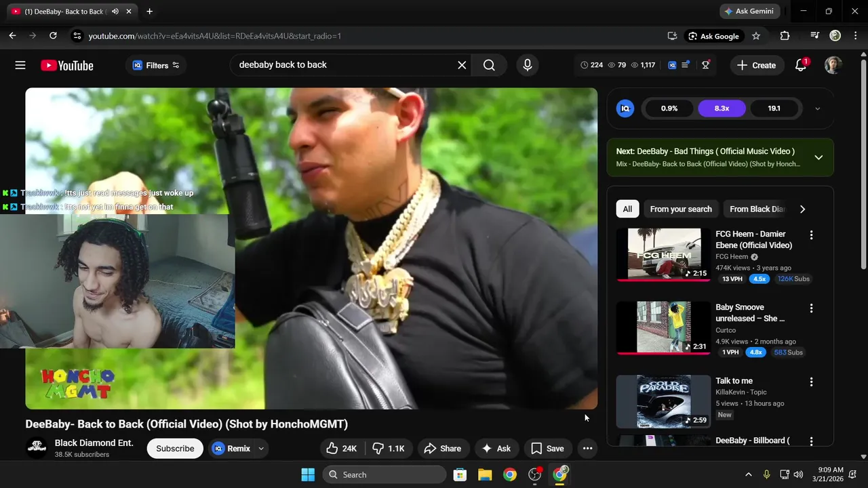Click the vidIQ round logo in score panel
This screenshot has width=868, height=488.
625,108
